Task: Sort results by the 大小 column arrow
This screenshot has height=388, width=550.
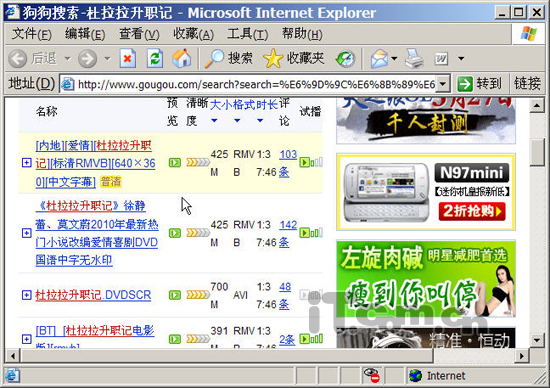Action: click(x=214, y=120)
